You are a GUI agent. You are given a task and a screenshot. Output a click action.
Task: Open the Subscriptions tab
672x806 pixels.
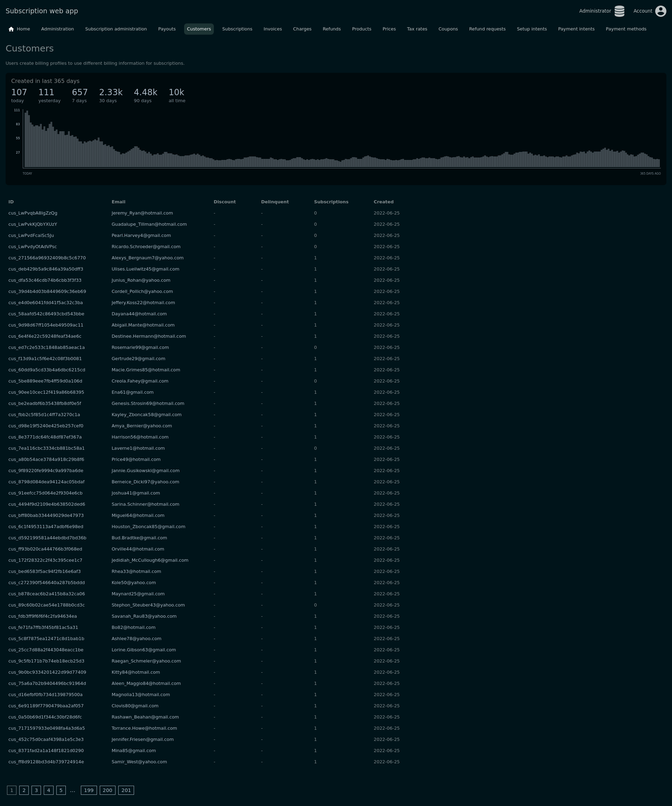tap(237, 29)
